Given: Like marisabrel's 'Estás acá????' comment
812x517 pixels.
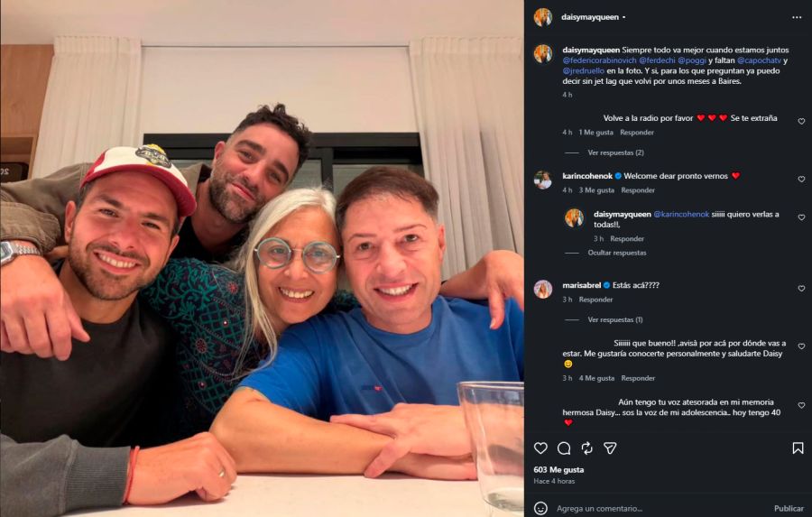Looking at the screenshot, I should click(x=801, y=289).
